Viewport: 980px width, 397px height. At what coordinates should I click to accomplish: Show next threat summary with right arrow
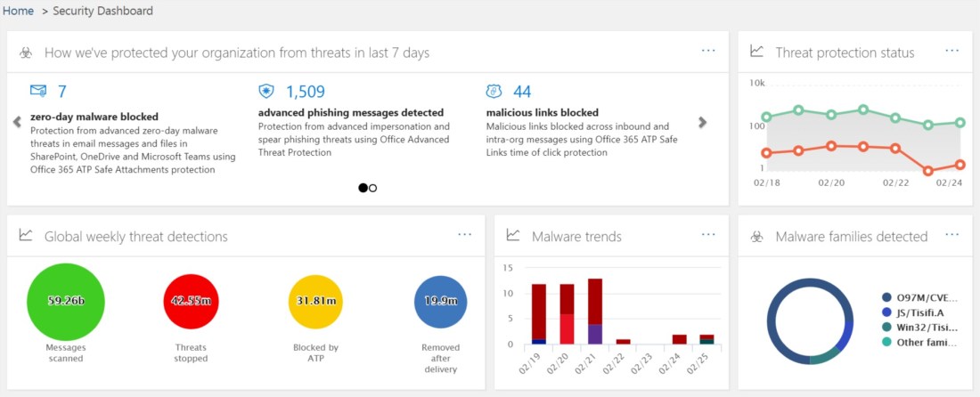pos(703,122)
